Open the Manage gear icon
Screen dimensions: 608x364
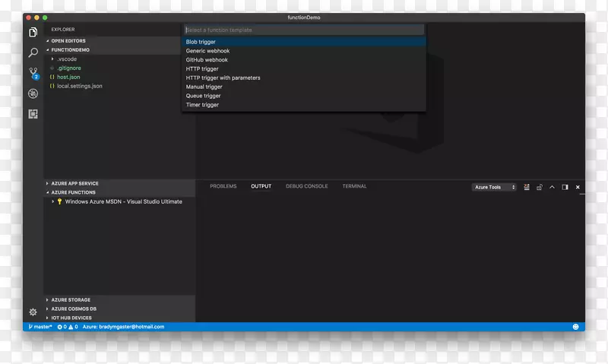tap(33, 312)
